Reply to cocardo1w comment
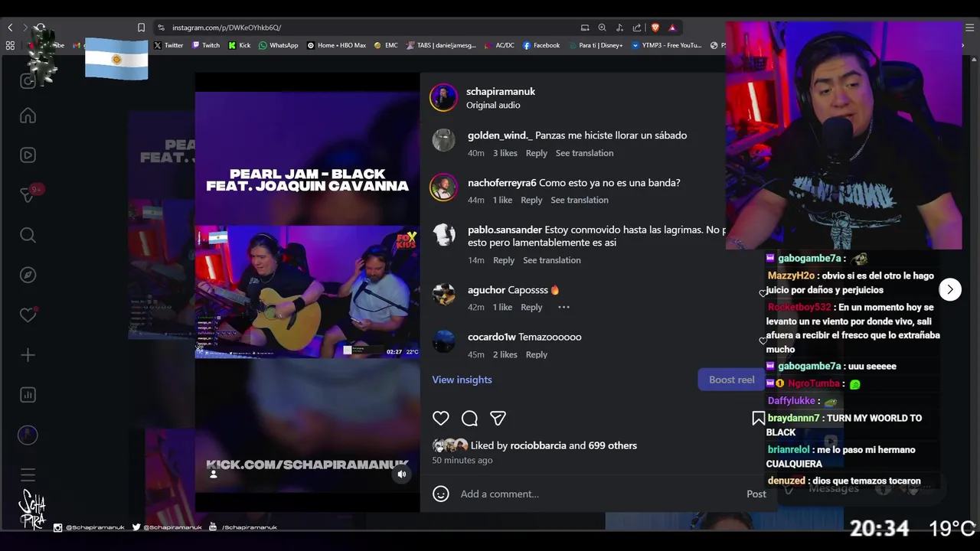 (x=537, y=354)
